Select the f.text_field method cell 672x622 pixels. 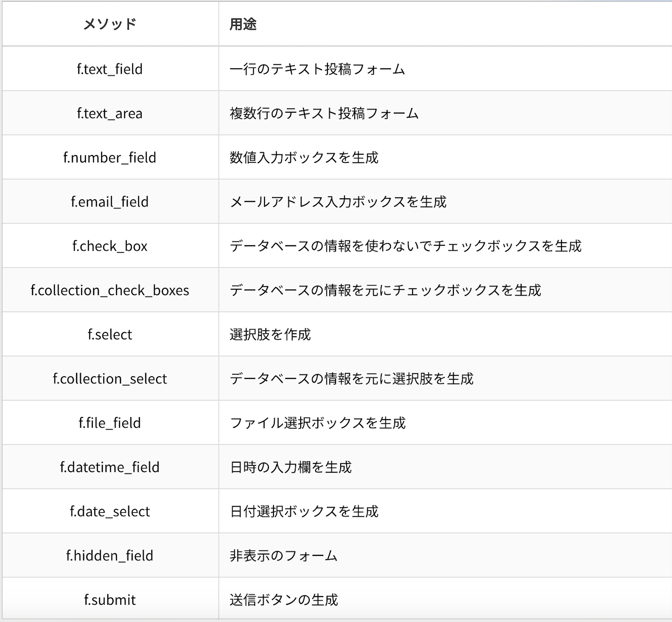[110, 69]
